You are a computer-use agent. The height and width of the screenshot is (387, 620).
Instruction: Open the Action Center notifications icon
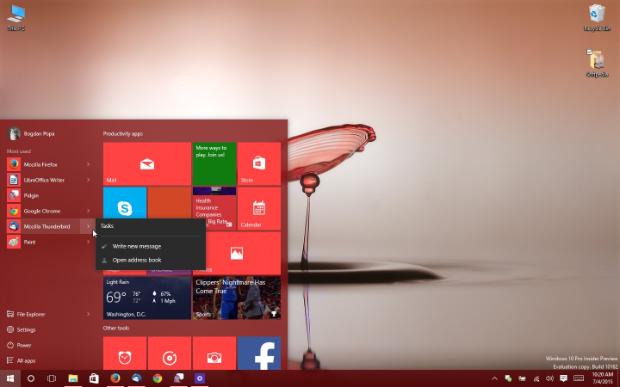tap(564, 379)
